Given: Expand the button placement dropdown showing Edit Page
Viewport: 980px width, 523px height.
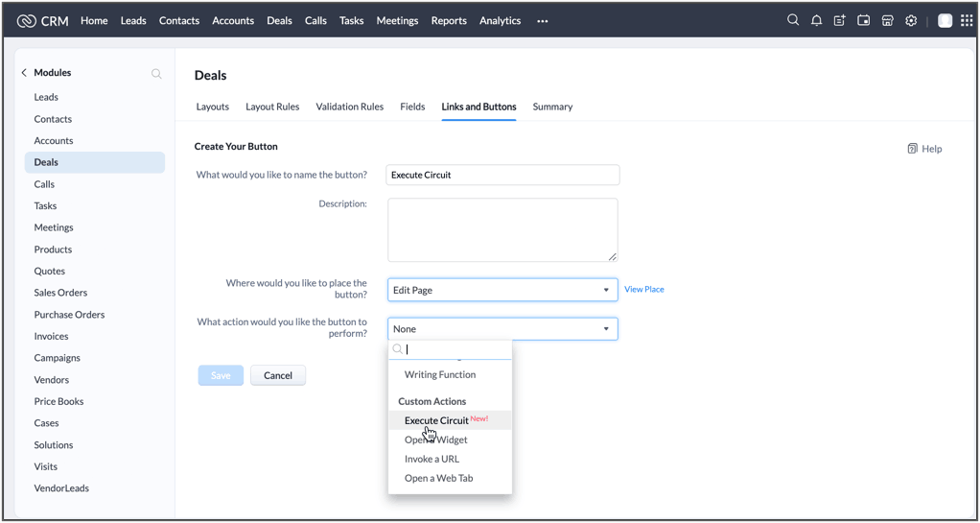Looking at the screenshot, I should click(502, 290).
